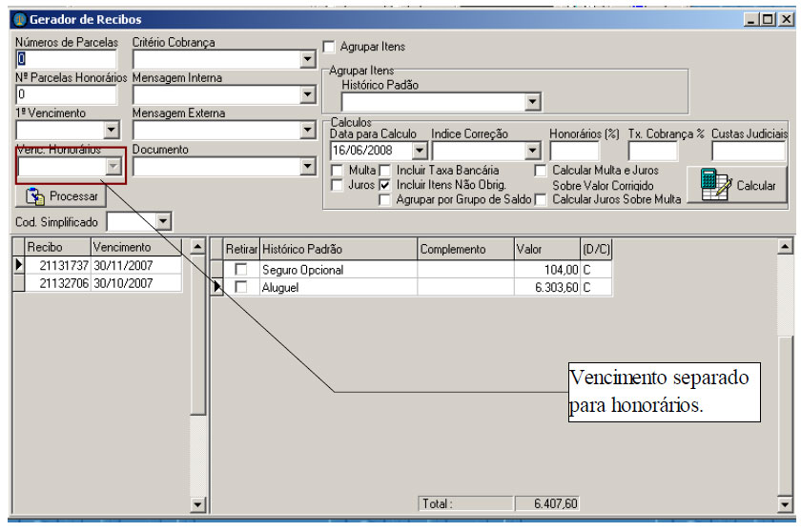Open the Critério Cobrança dropdown

click(x=306, y=59)
